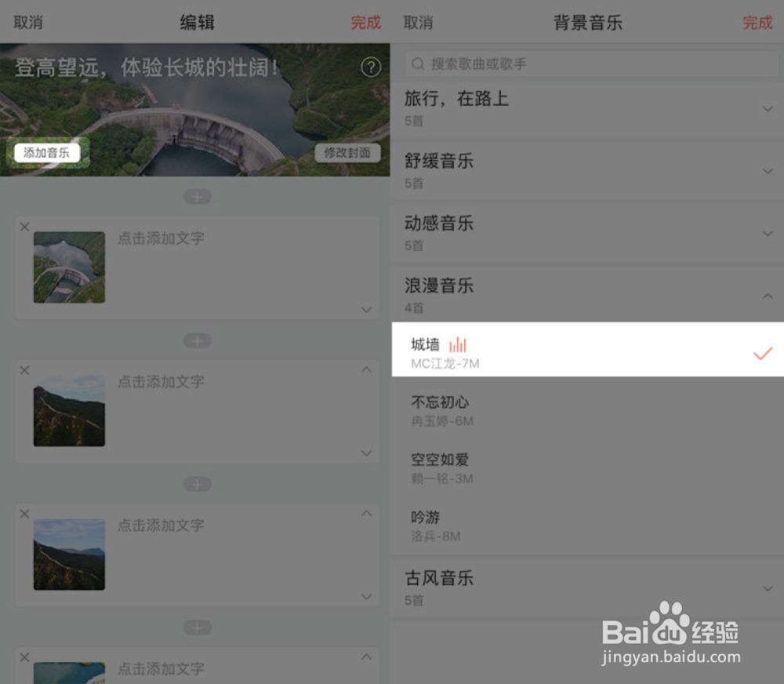Expand the 古风音乐 category chevron
Screen dimensions: 784x684
coord(768,588)
